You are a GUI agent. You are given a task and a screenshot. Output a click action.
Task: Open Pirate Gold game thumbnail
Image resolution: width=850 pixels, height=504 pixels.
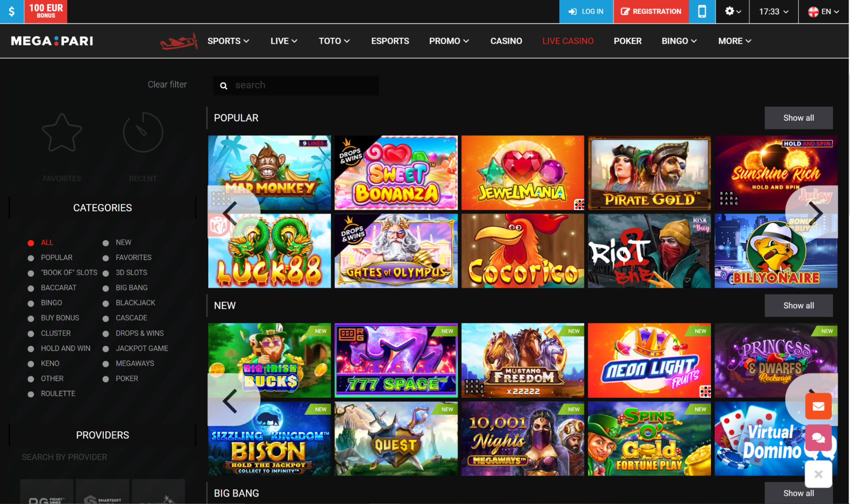649,173
